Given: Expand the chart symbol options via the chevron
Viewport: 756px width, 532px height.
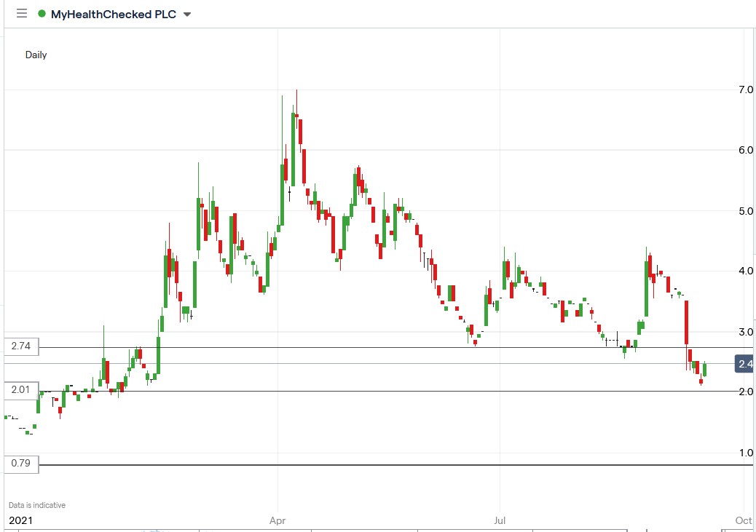Looking at the screenshot, I should pos(186,13).
